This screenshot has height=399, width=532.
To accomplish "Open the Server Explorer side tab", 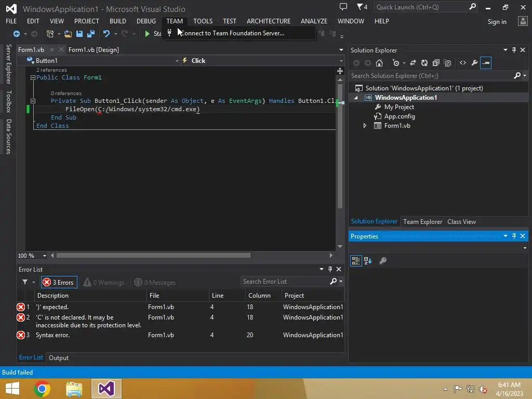I will pyautogui.click(x=9, y=64).
